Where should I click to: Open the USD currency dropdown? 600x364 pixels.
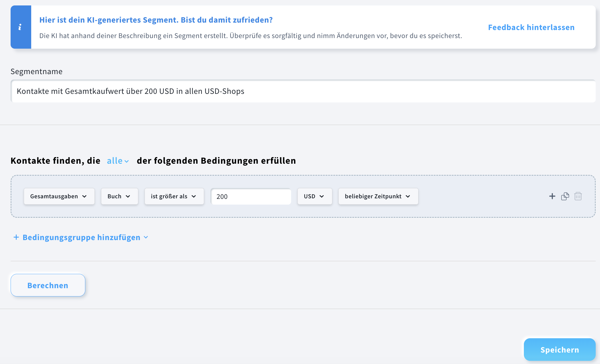314,196
